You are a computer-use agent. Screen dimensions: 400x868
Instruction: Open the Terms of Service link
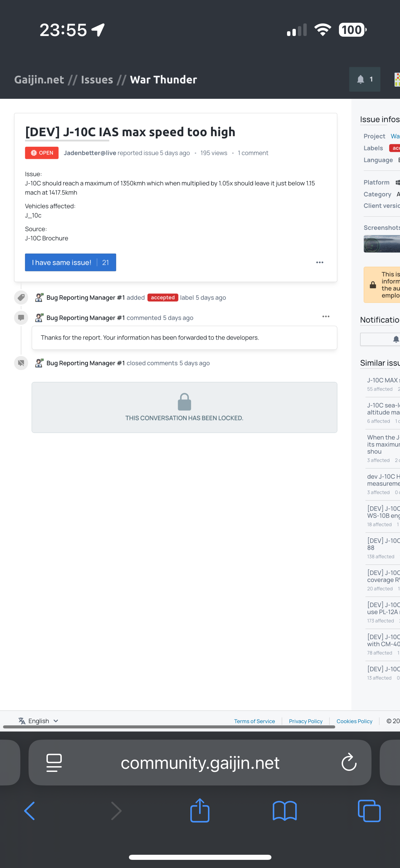pyautogui.click(x=254, y=721)
